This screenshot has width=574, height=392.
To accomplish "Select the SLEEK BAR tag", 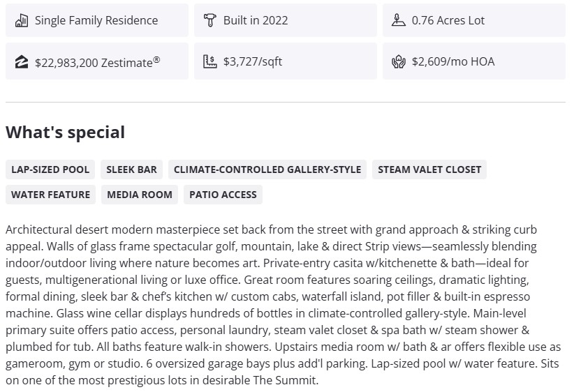I will pos(132,169).
